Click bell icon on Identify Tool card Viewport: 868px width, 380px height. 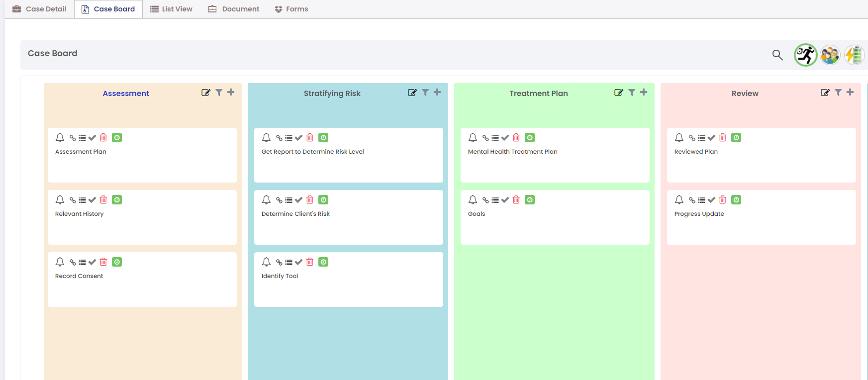[x=266, y=262]
